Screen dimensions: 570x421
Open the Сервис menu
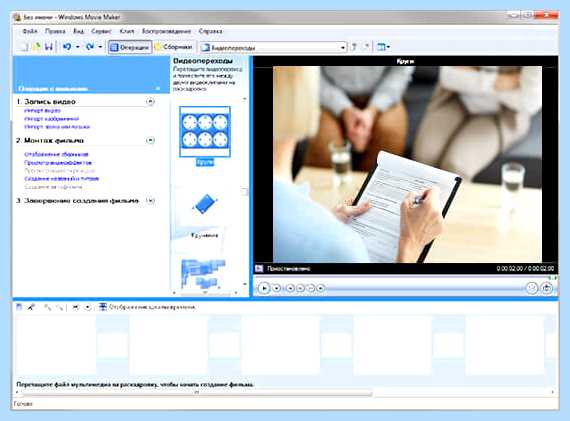(101, 31)
